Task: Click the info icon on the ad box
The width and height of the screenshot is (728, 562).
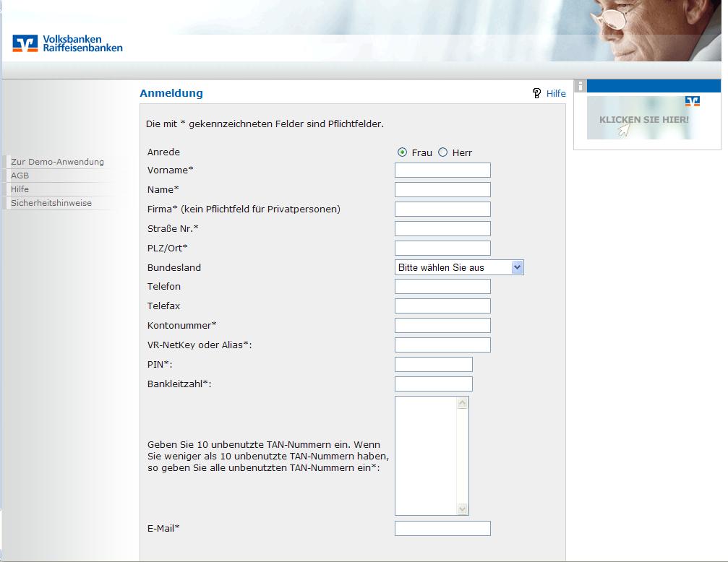Action: 580,86
